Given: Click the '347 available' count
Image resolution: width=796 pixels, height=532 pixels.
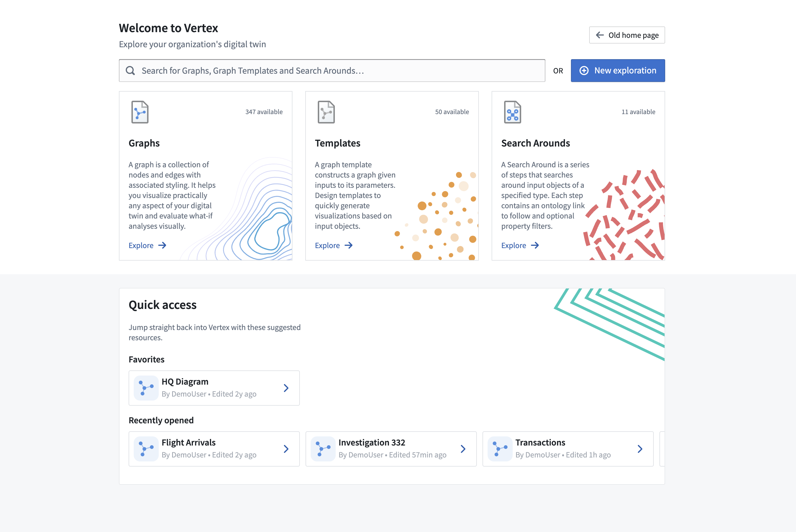Looking at the screenshot, I should [x=264, y=112].
